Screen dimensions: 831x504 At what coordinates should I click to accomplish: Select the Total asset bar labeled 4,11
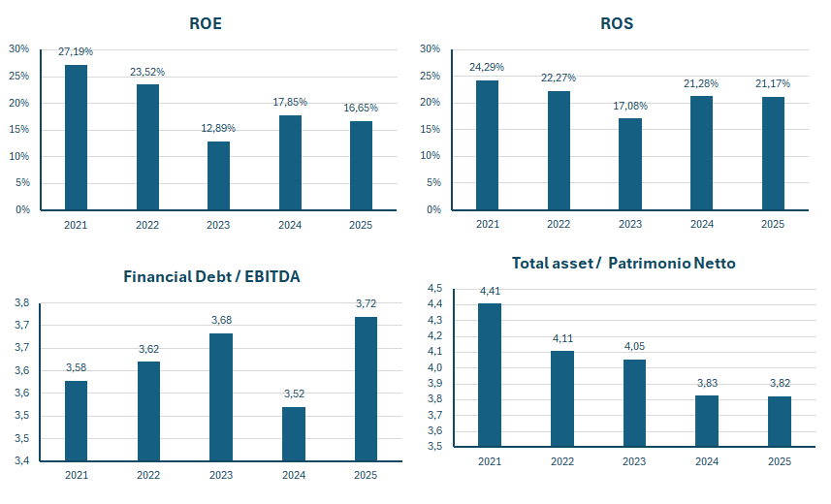click(x=562, y=398)
